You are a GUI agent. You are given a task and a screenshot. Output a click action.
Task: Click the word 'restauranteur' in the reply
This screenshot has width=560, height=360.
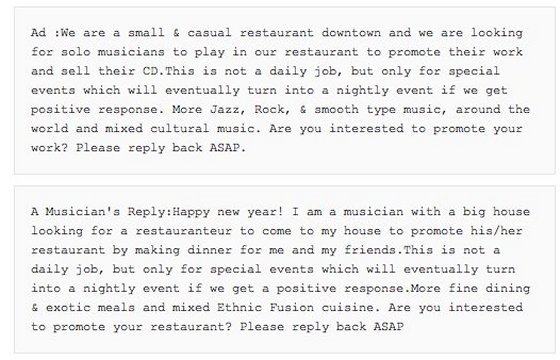[x=184, y=231]
